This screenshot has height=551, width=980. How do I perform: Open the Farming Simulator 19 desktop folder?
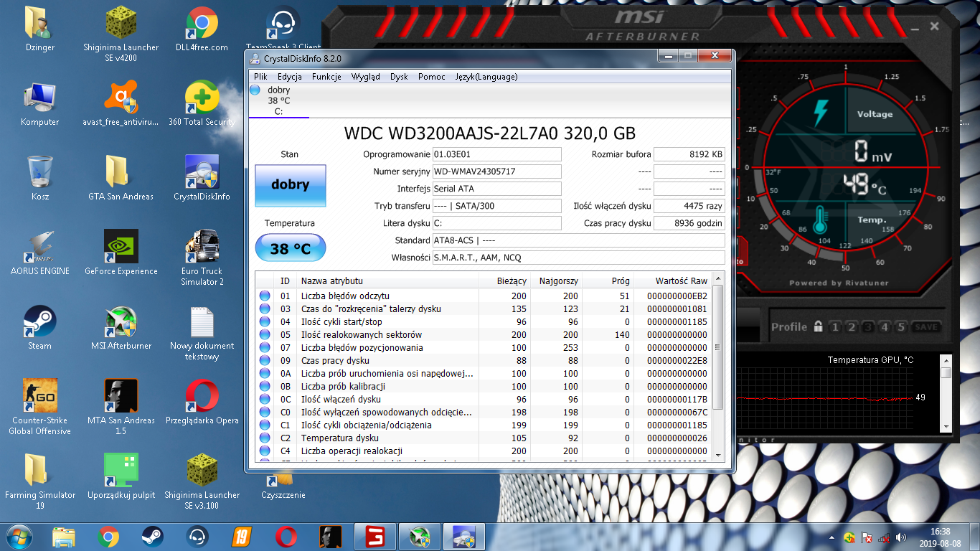pos(39,481)
